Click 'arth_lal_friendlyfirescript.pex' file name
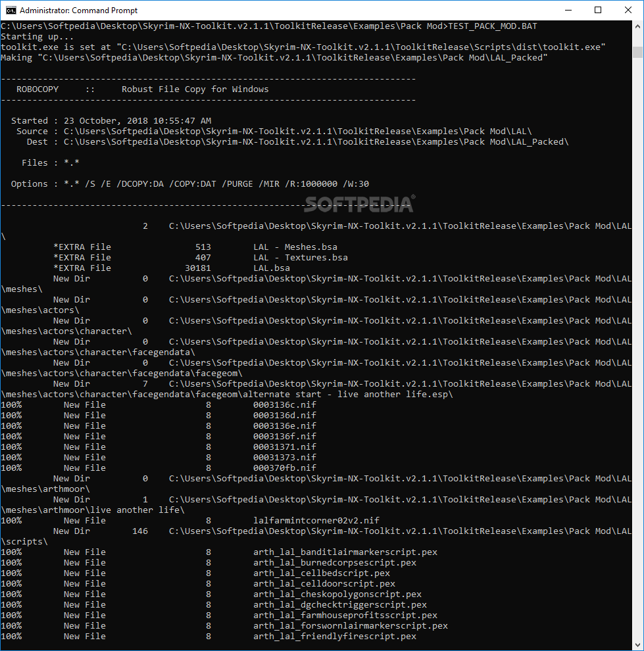The image size is (644, 651). [x=335, y=637]
